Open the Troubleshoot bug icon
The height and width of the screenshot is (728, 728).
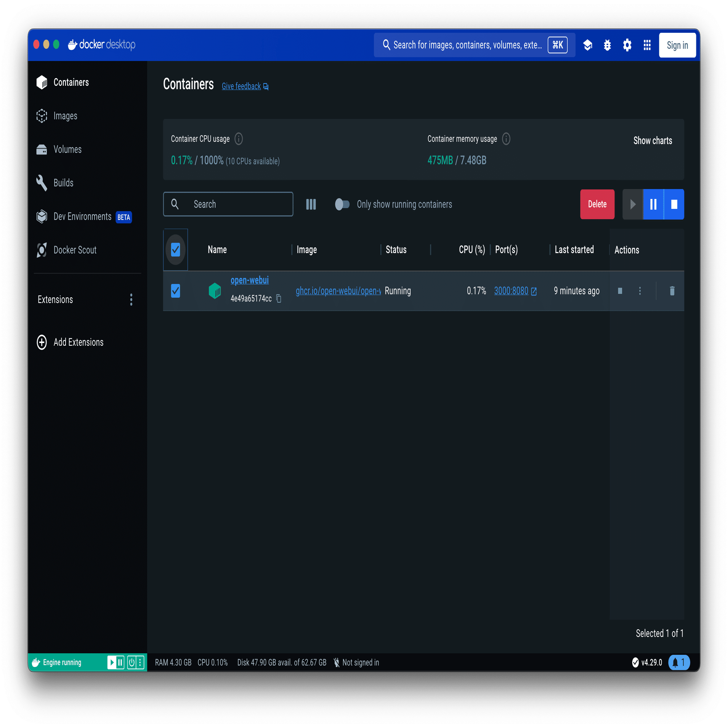coord(607,45)
